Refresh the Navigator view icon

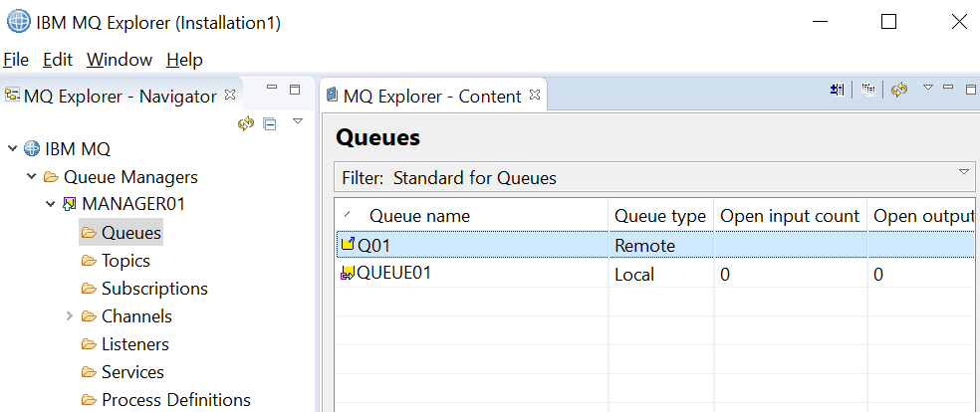246,123
